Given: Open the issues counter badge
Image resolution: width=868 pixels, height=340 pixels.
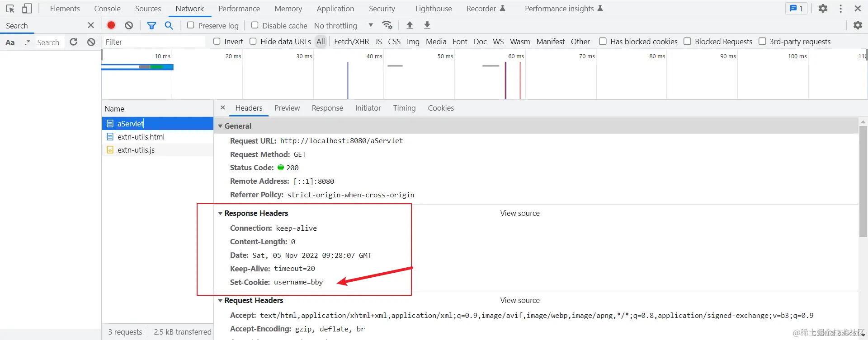Looking at the screenshot, I should coord(797,9).
